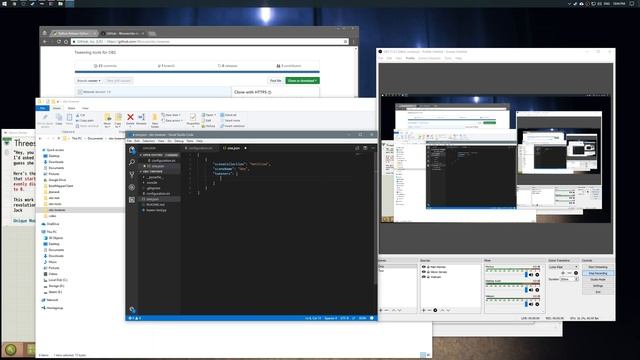Viewport: 640px width, 360px height.
Task: Click the transition properties gear in OBS
Action: tap(576, 273)
